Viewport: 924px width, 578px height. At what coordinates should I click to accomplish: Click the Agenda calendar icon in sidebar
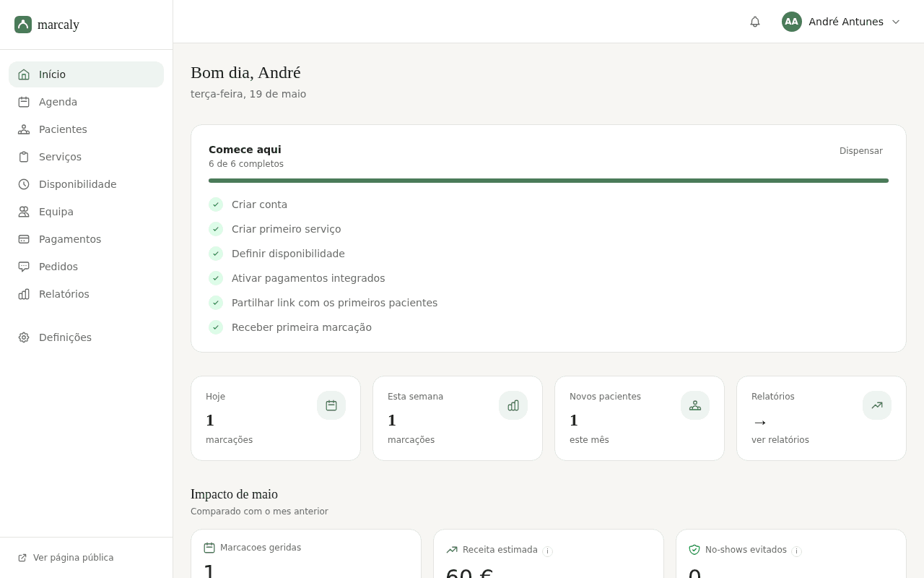click(24, 102)
